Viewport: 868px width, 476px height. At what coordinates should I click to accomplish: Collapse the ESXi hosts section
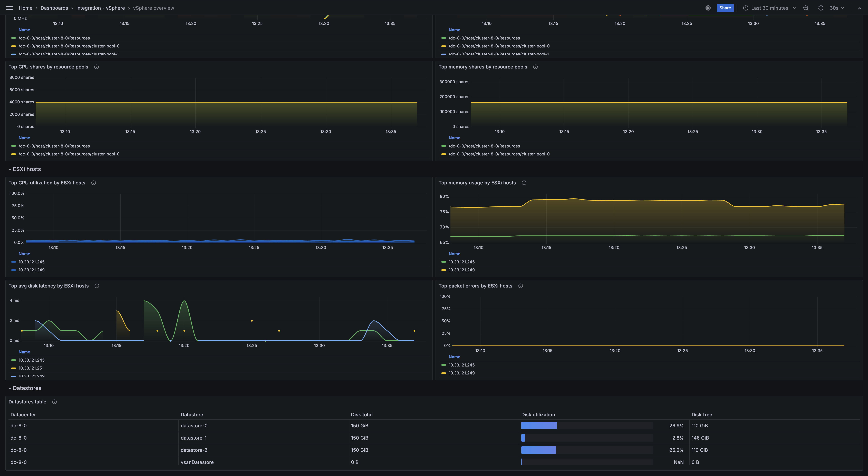[25, 169]
